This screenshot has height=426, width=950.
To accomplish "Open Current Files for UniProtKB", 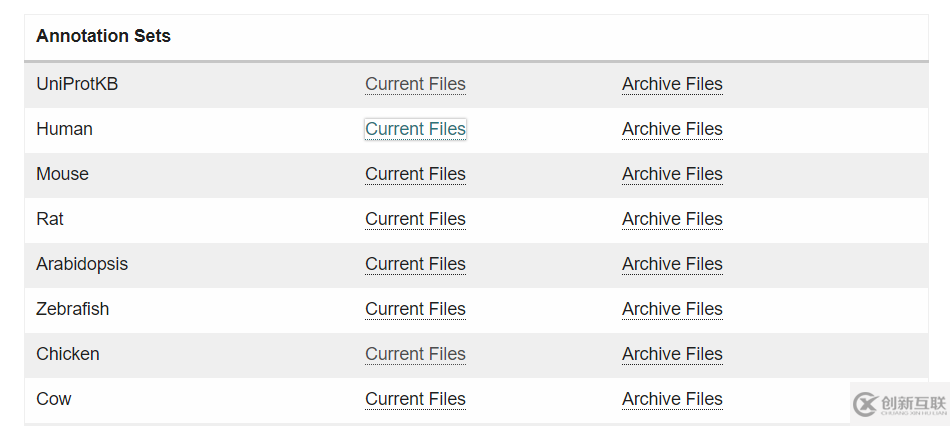I will pos(415,84).
